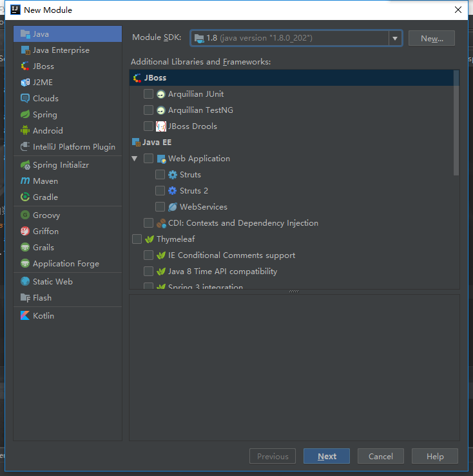Click the IntelliJ logo in title bar
The height and width of the screenshot is (476, 473).
pos(15,10)
